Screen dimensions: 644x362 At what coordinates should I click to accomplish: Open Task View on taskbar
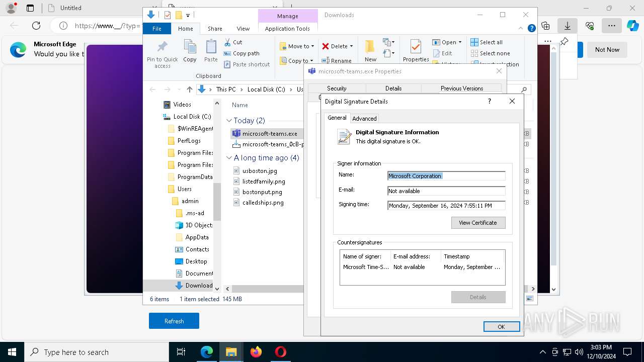tap(181, 352)
